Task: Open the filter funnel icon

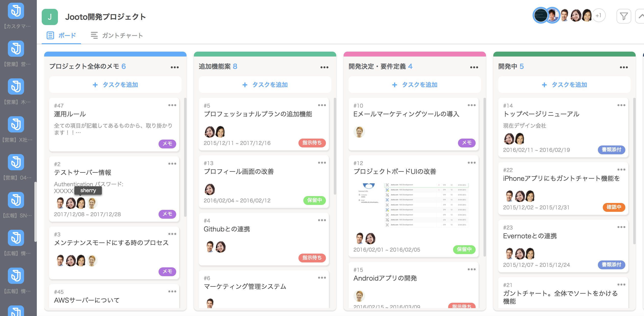Action: (x=623, y=16)
